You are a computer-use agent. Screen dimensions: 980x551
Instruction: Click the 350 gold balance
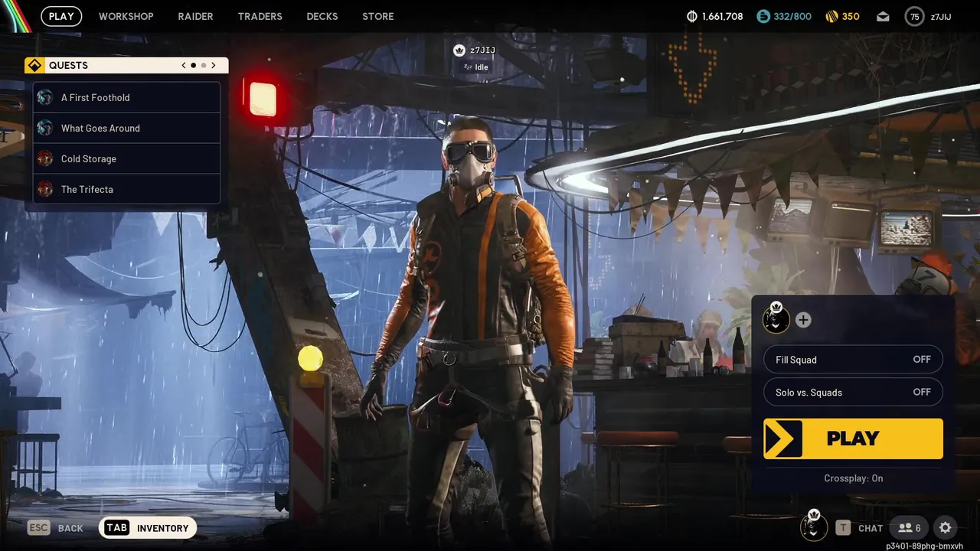point(851,16)
